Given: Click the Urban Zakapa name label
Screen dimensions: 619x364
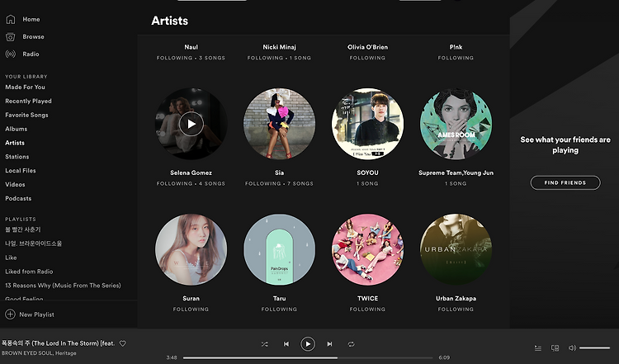Looking at the screenshot, I should [x=456, y=299].
